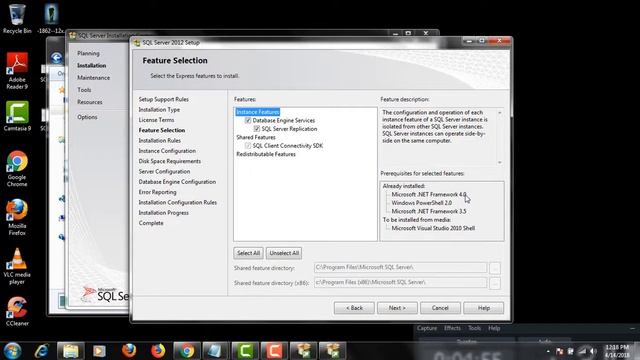Click Setup Support Rules step

click(164, 99)
